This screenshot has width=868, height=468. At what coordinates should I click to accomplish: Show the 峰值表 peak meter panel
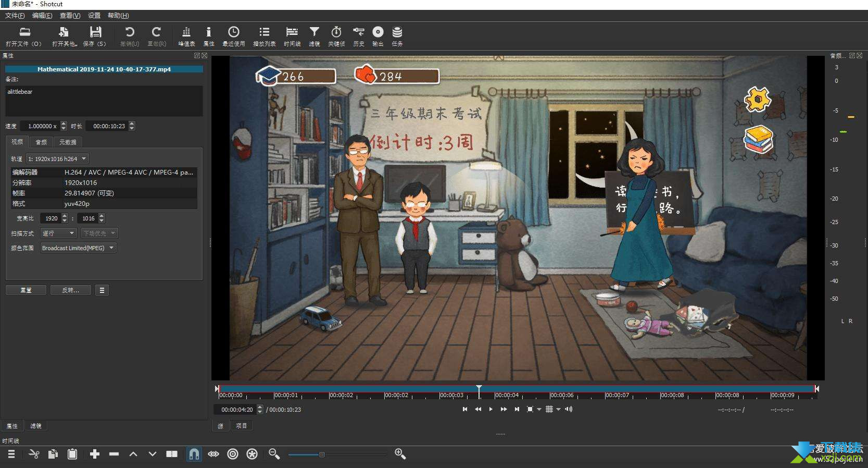186,36
